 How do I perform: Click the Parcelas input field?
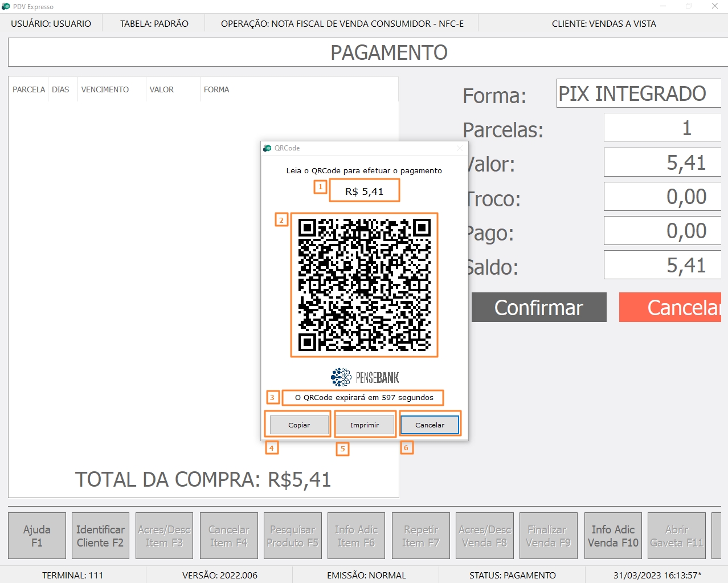pyautogui.click(x=662, y=128)
